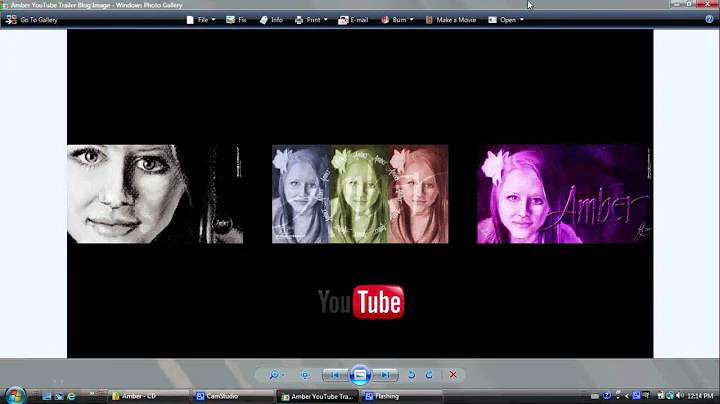Start the slide show
720x404 pixels.
pyautogui.click(x=360, y=375)
